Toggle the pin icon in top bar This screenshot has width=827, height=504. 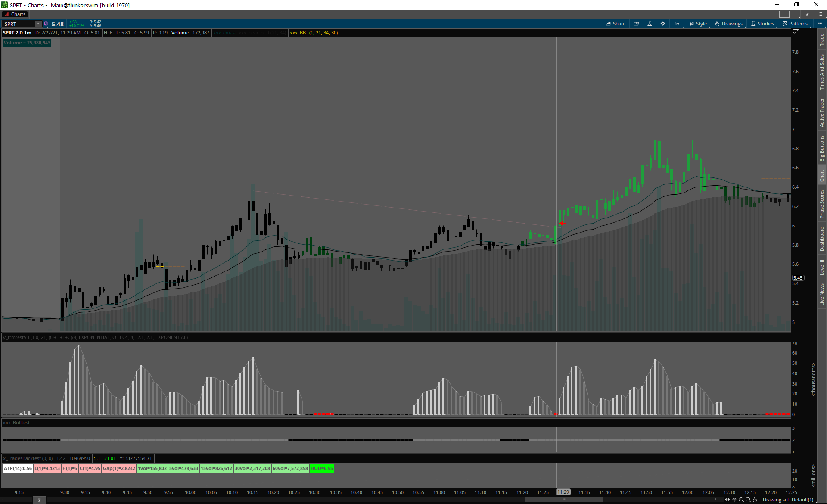(807, 14)
